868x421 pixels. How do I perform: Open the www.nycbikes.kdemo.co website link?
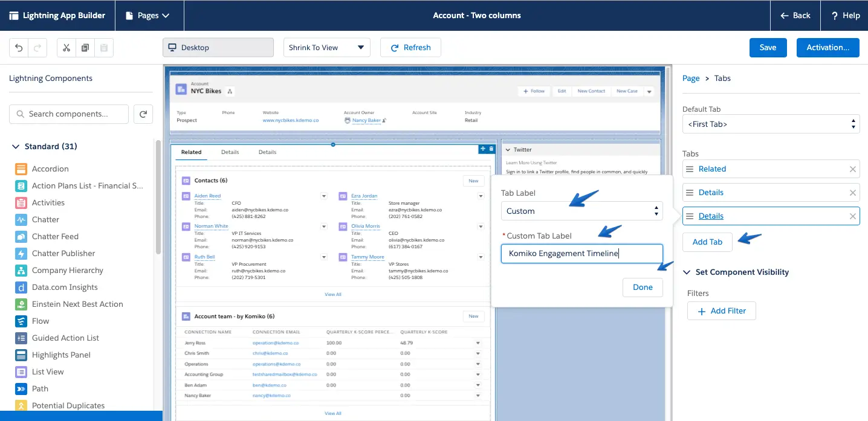290,120
